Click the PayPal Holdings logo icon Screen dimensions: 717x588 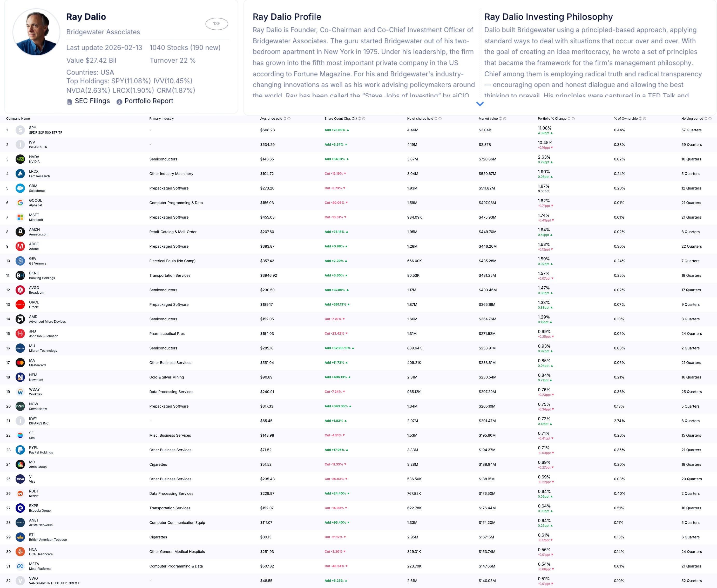point(20,450)
